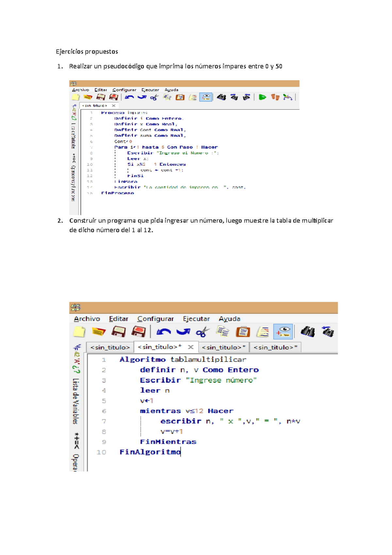The image size is (392, 555).
Task: Click the undo arrow in lower window toolbar
Action: point(164,332)
